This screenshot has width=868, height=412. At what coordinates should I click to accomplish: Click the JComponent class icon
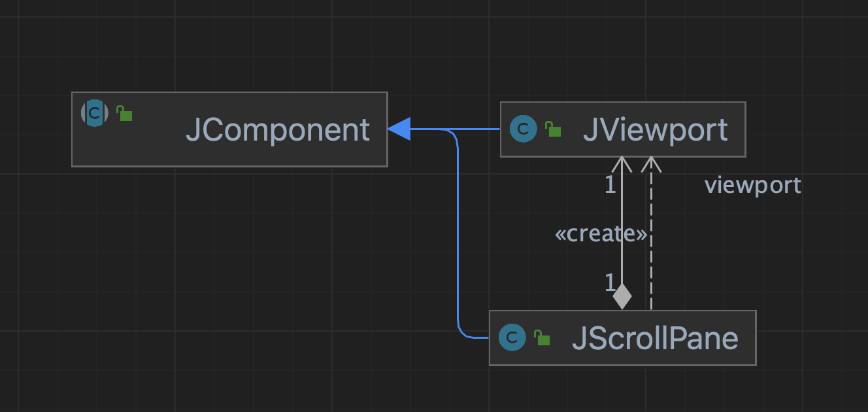(x=95, y=113)
